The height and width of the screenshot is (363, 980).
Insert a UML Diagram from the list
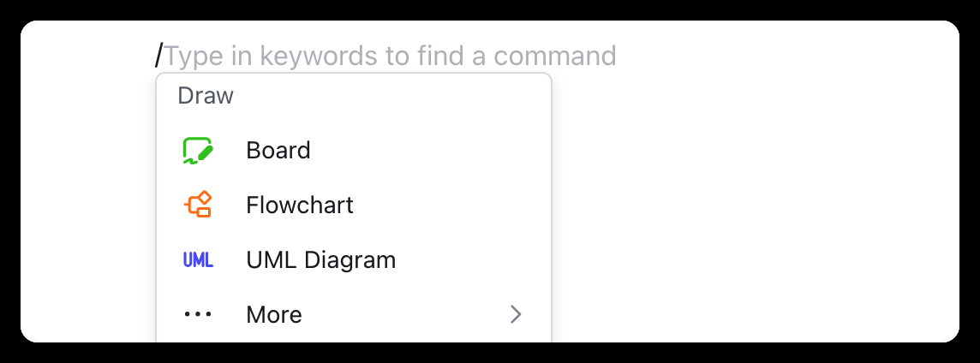(354, 260)
